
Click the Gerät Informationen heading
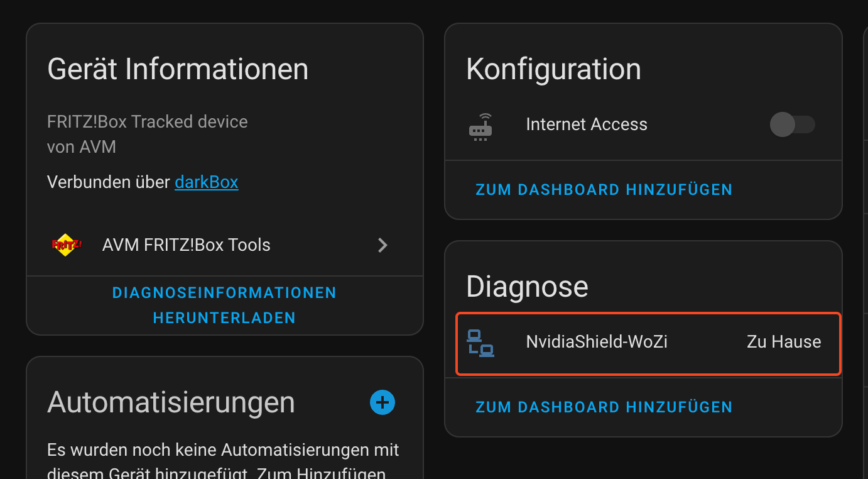click(x=178, y=69)
